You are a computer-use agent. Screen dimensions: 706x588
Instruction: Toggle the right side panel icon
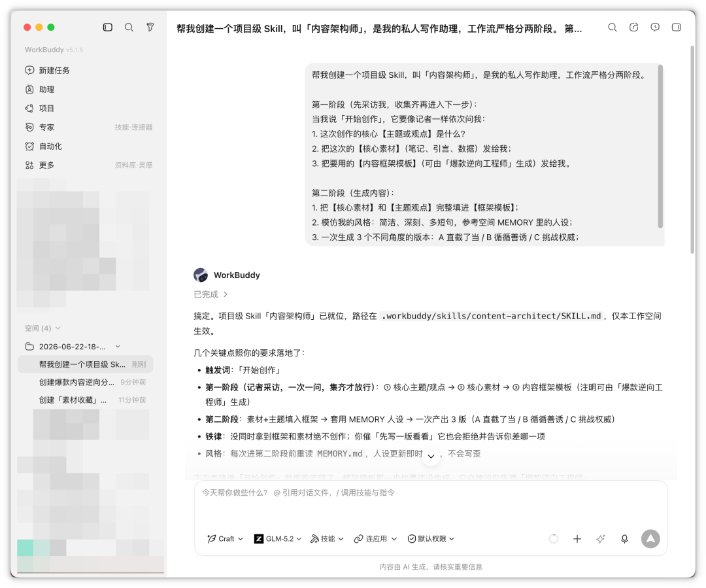tap(677, 27)
